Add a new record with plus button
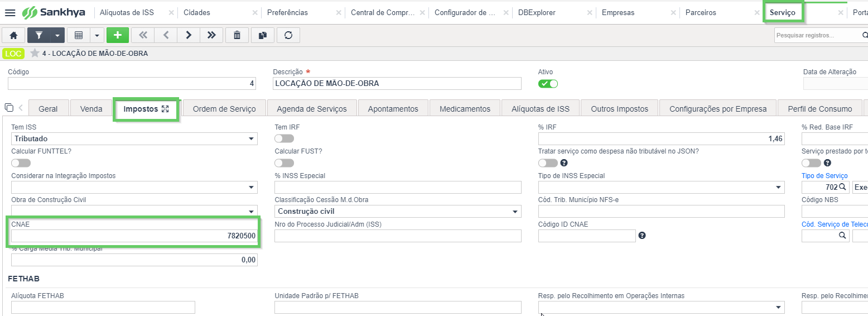868x316 pixels. [118, 35]
